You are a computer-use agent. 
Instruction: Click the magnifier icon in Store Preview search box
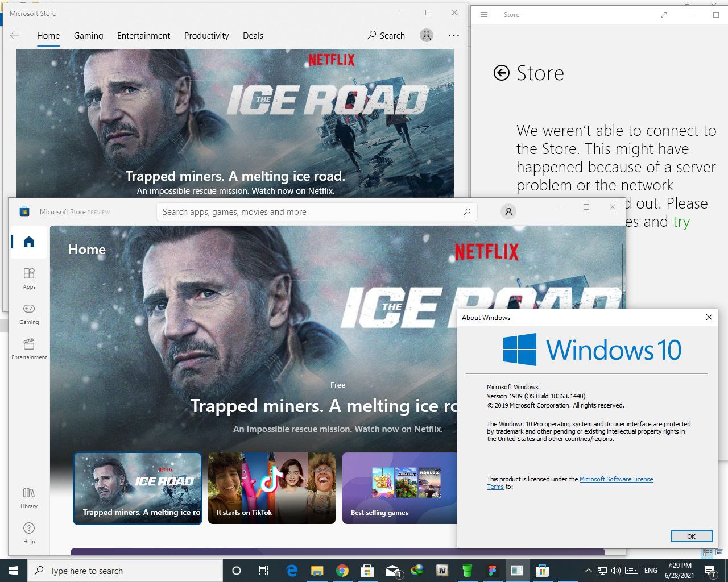466,212
